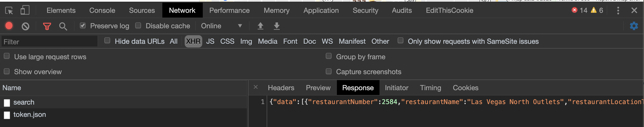Select the JS resource type filter

210,41
